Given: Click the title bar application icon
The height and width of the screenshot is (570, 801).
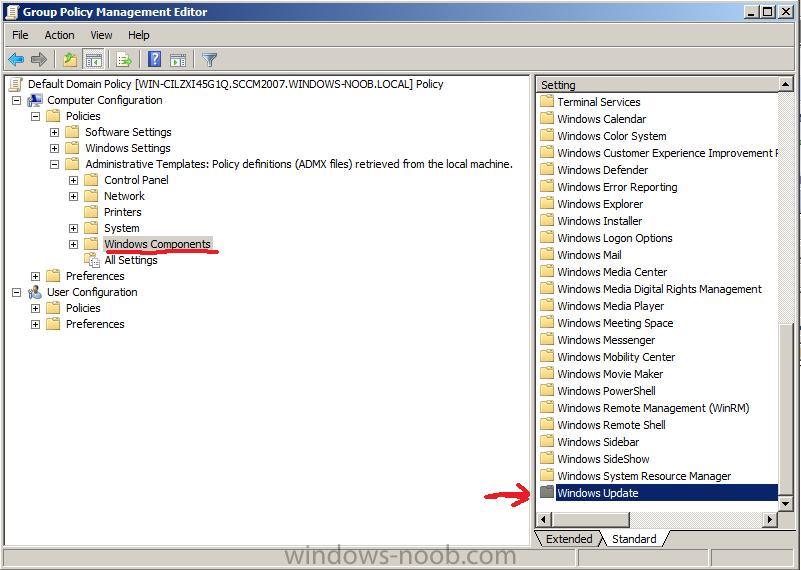Looking at the screenshot, I should click(12, 12).
